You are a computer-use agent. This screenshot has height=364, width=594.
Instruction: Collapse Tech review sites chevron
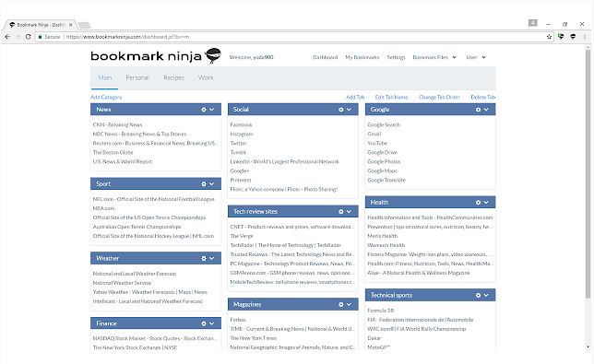click(x=349, y=212)
